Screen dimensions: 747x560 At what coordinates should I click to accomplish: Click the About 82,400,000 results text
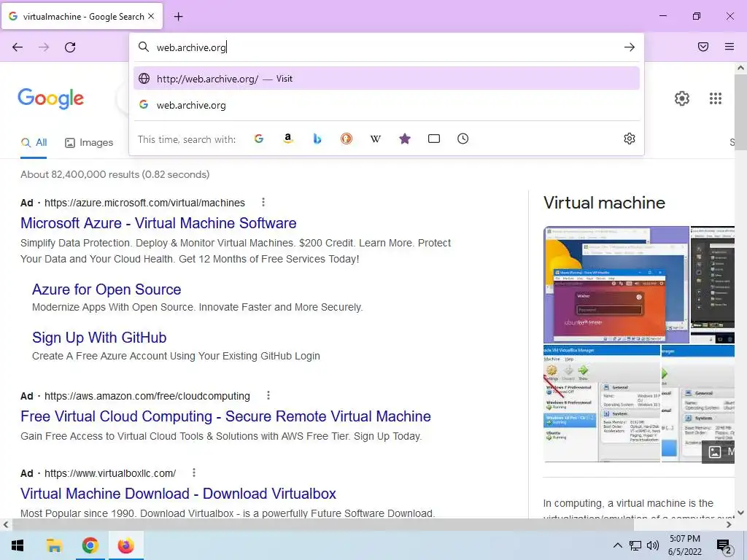point(115,174)
